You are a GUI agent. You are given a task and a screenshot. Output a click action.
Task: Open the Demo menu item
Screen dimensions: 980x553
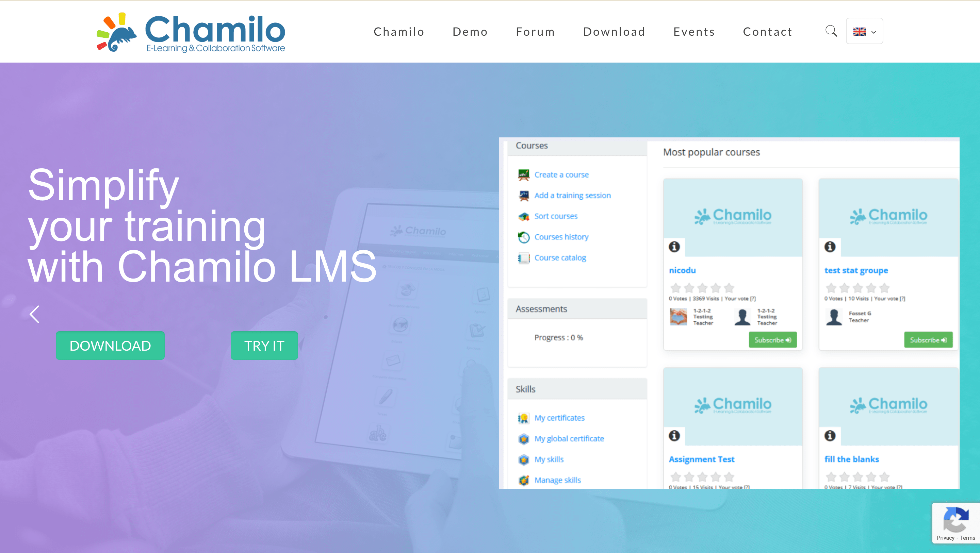(x=470, y=32)
